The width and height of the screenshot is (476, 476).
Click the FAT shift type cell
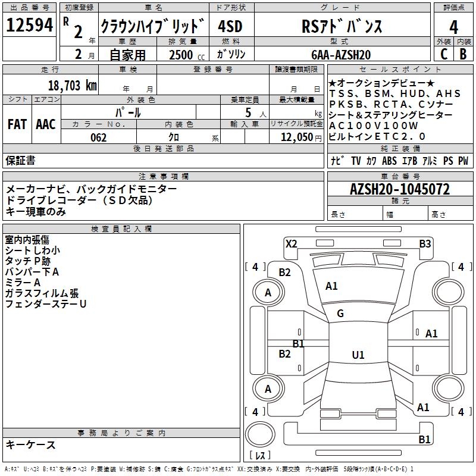(x=17, y=124)
